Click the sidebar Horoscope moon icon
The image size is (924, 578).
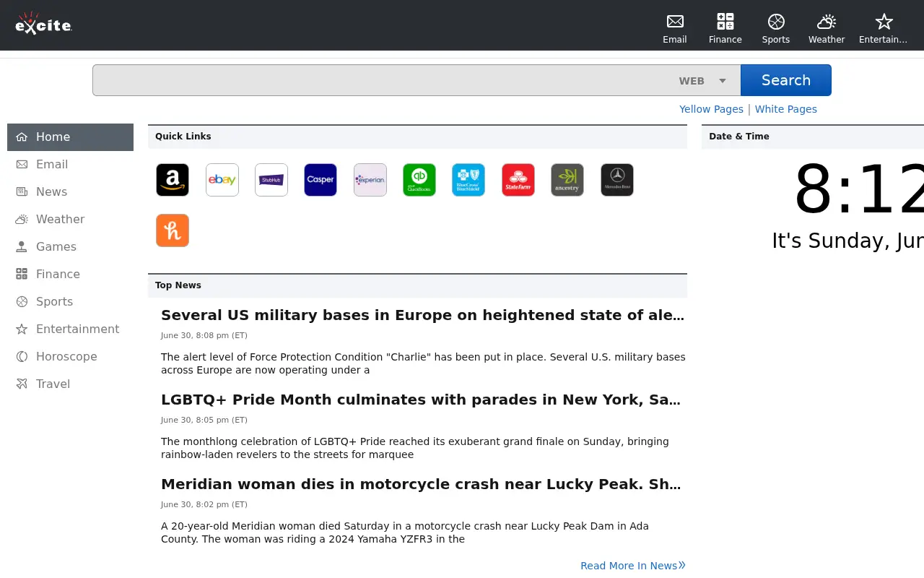pos(22,356)
